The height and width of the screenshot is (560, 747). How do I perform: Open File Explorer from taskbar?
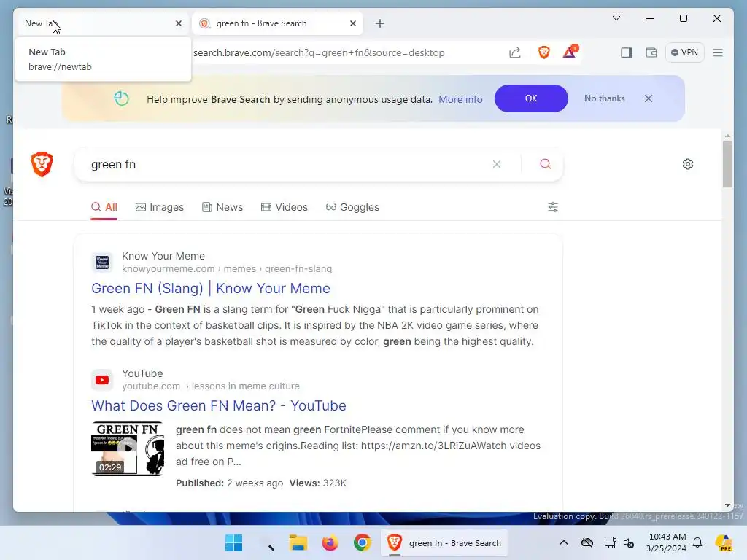click(x=298, y=542)
